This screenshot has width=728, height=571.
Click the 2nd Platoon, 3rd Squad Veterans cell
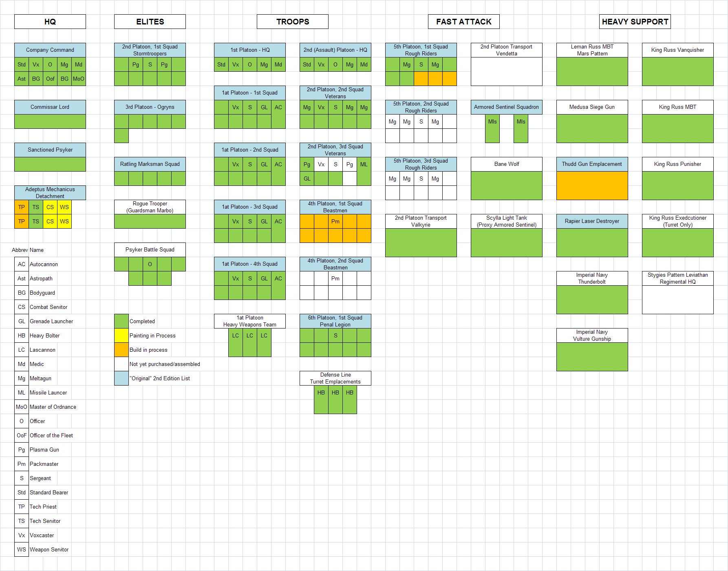[335, 150]
